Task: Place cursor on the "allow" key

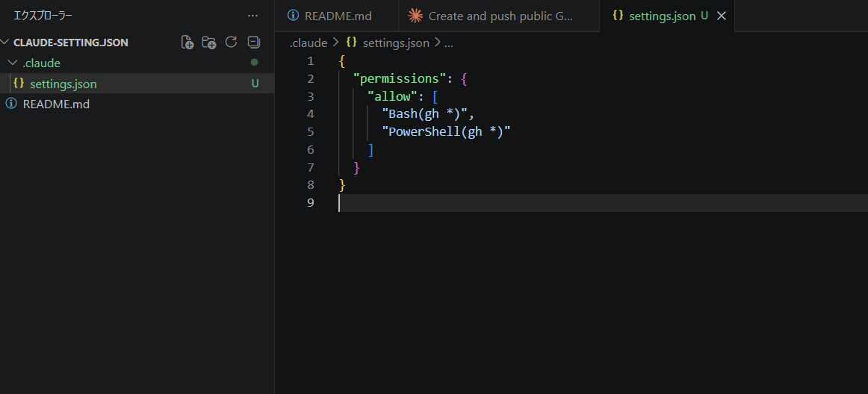Action: [392, 96]
